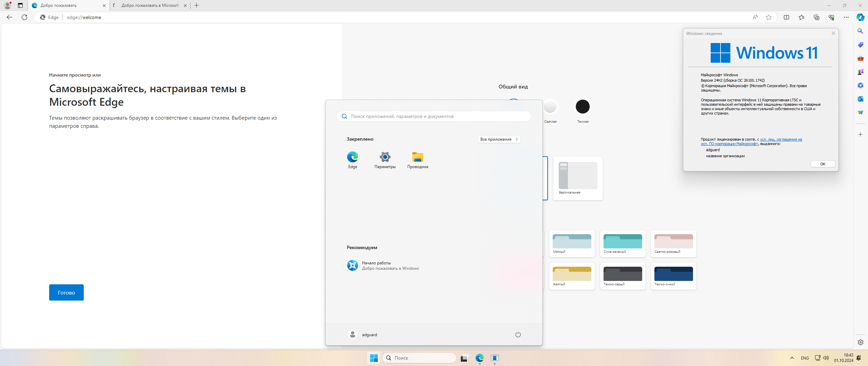Click the Готово button
This screenshot has height=366, width=868.
click(x=66, y=292)
